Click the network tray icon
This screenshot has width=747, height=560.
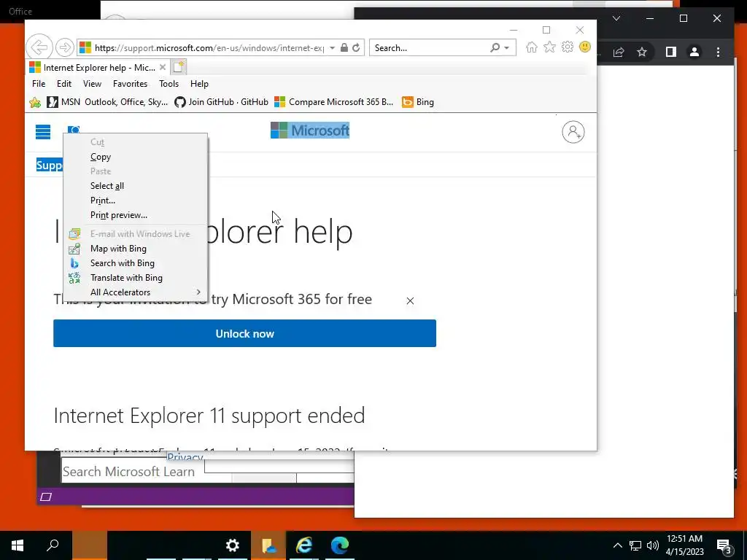point(635,545)
